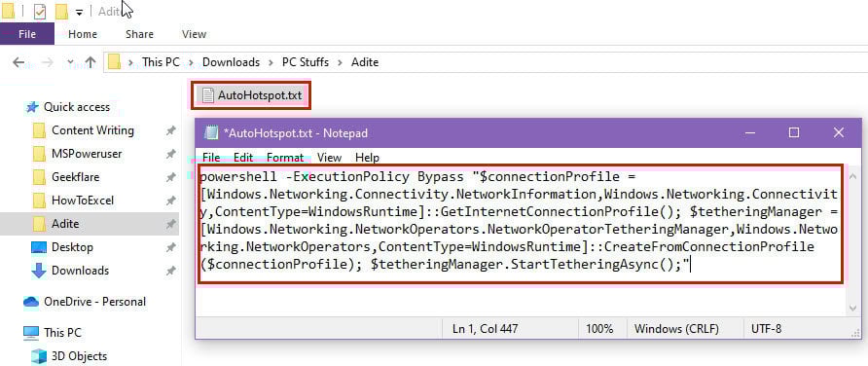Click the back navigation arrow
868x366 pixels.
click(18, 62)
